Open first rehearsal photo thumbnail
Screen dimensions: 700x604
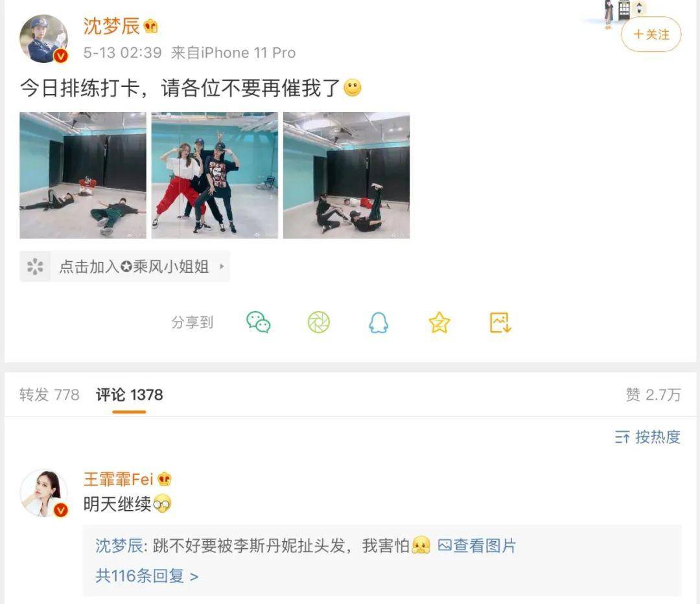tap(83, 176)
